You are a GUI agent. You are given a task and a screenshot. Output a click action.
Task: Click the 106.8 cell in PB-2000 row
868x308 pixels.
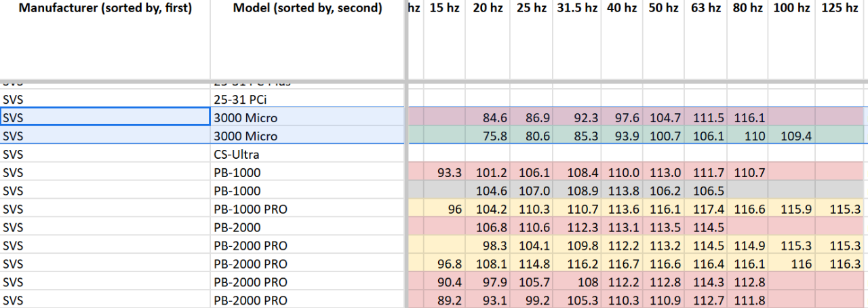click(x=488, y=227)
